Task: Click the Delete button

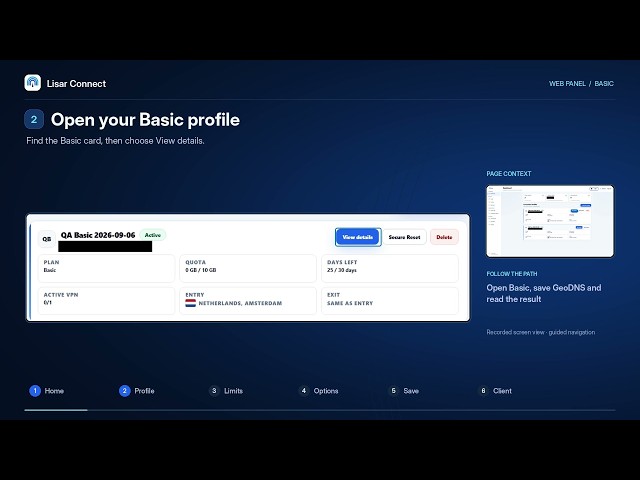Action: click(444, 237)
